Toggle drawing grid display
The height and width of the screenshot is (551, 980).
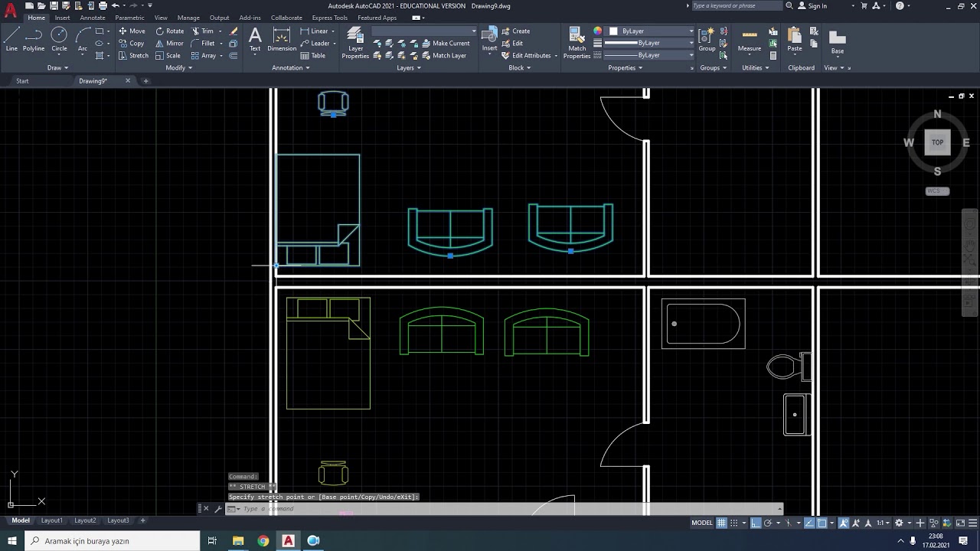tap(722, 523)
